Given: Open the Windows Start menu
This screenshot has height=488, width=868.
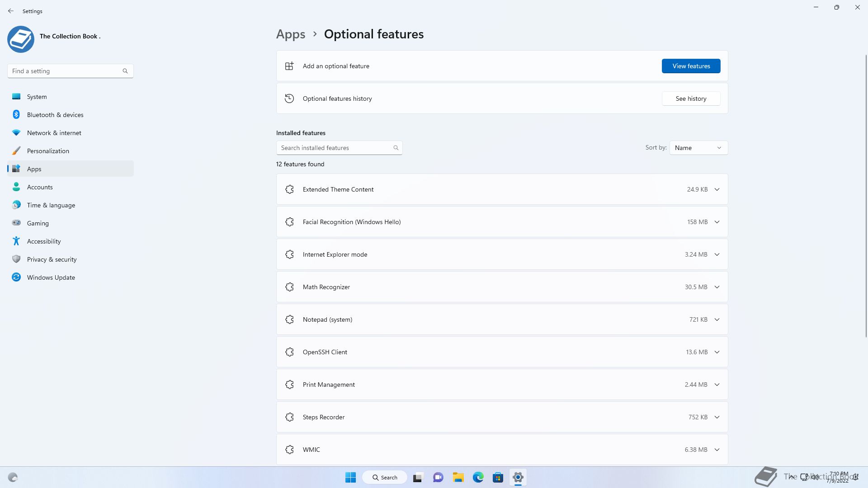Looking at the screenshot, I should coord(350,477).
